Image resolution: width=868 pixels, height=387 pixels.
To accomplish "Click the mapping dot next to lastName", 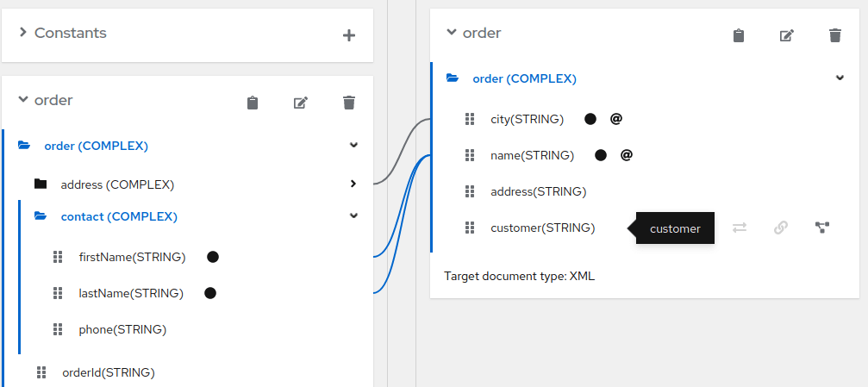I will (210, 293).
